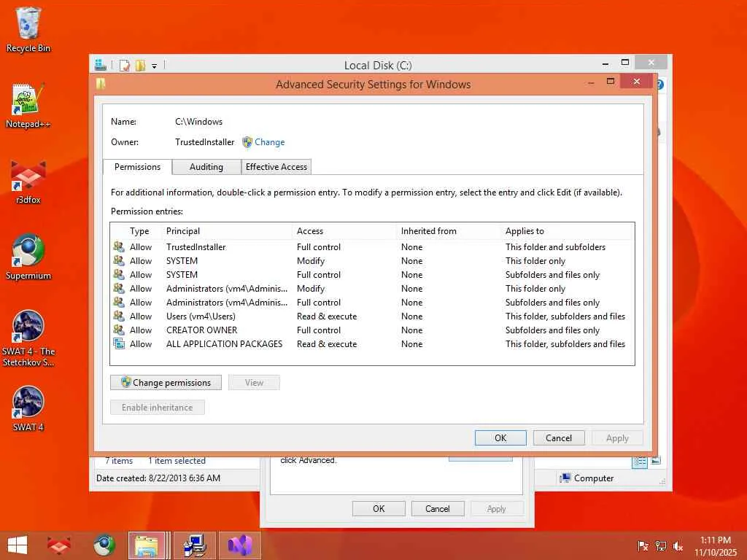Open Supermium from the taskbar

pos(104,545)
